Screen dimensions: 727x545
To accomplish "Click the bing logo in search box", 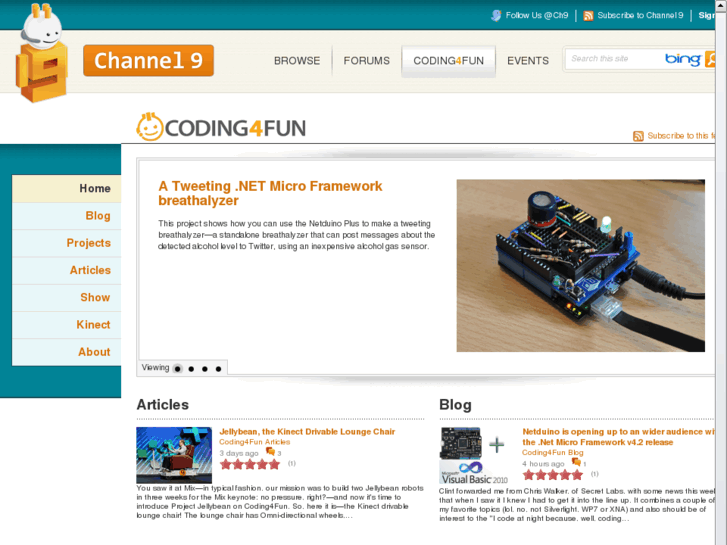I will [x=682, y=59].
